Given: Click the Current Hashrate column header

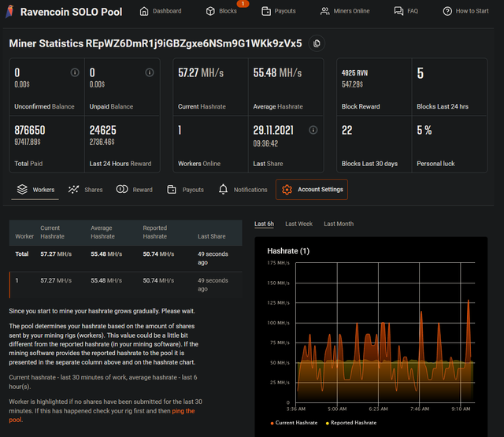Looking at the screenshot, I should click(53, 232).
